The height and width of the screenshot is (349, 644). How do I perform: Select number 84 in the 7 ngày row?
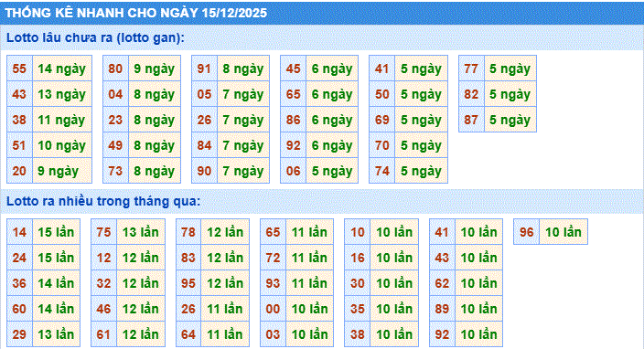(204, 145)
